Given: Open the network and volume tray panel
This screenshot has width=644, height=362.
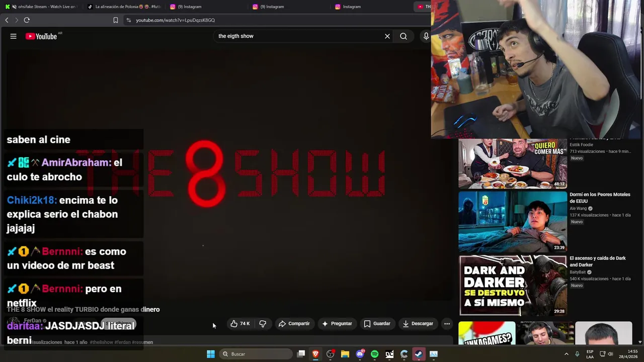Looking at the screenshot, I should (606, 354).
